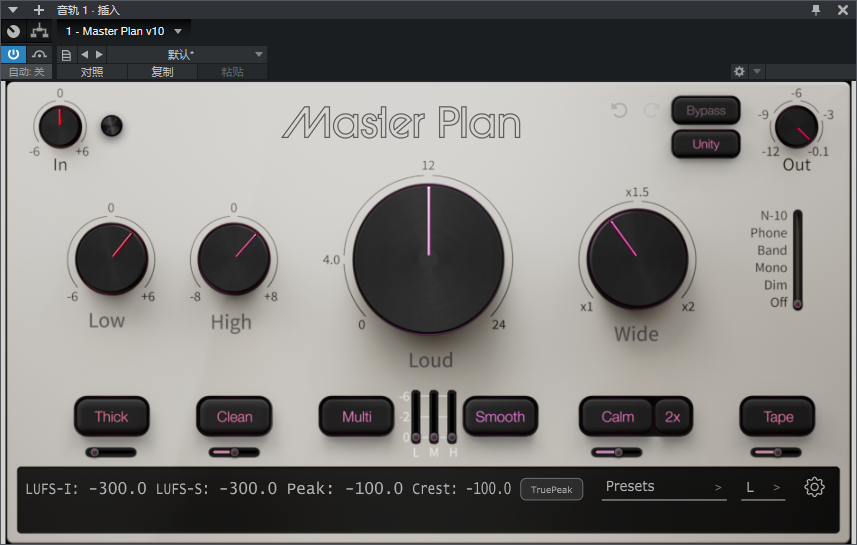Toggle the plugin power button

coord(13,54)
